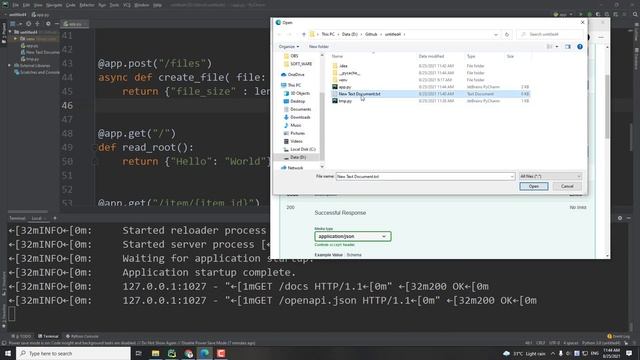The height and width of the screenshot is (360, 640).
Task: Click Type column header in file list
Action: (x=471, y=56)
